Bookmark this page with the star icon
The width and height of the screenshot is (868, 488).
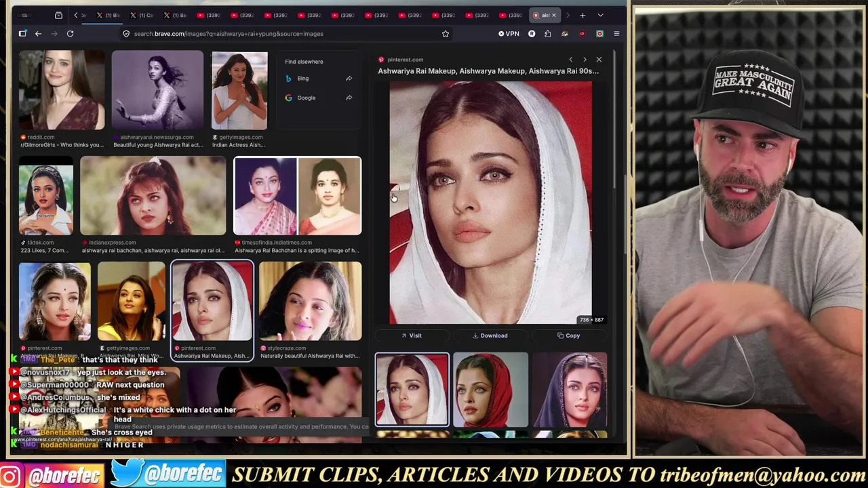(x=446, y=33)
